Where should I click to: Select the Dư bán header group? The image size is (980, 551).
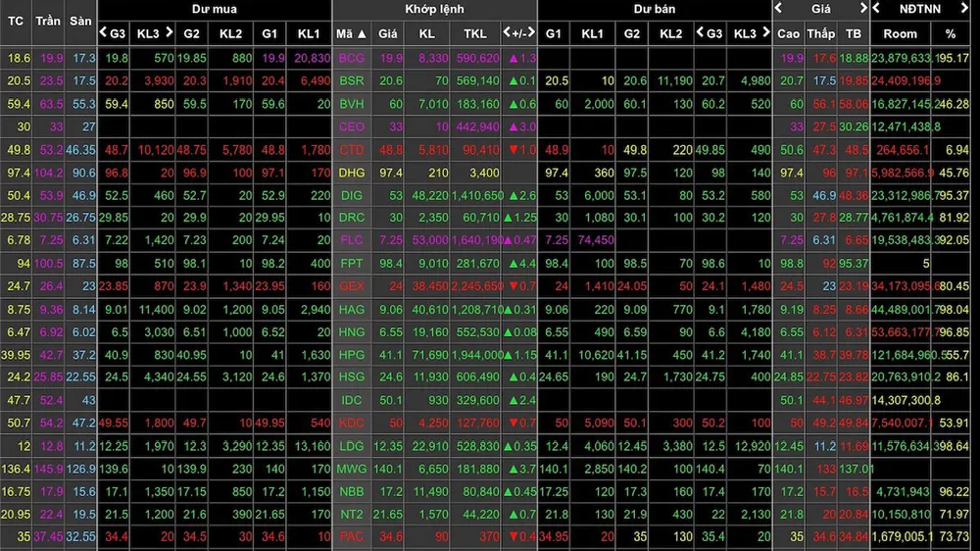point(655,9)
